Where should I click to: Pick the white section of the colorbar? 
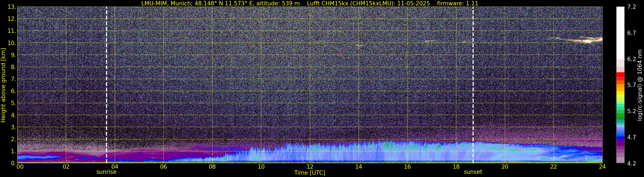click(620, 33)
